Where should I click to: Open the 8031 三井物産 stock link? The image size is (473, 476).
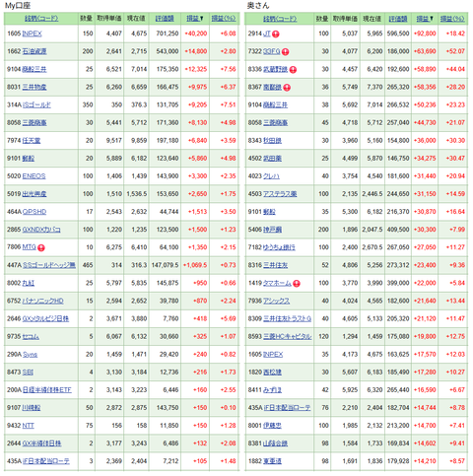[34, 87]
